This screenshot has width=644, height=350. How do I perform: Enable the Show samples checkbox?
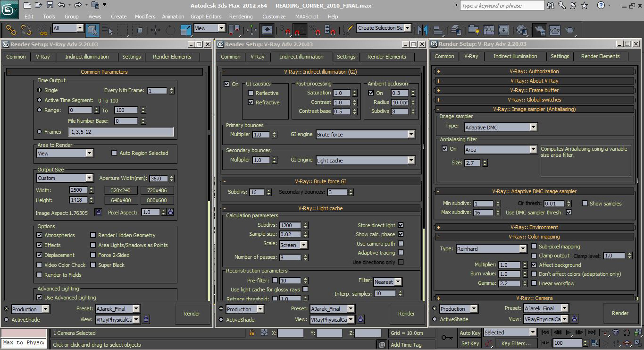[x=585, y=203]
